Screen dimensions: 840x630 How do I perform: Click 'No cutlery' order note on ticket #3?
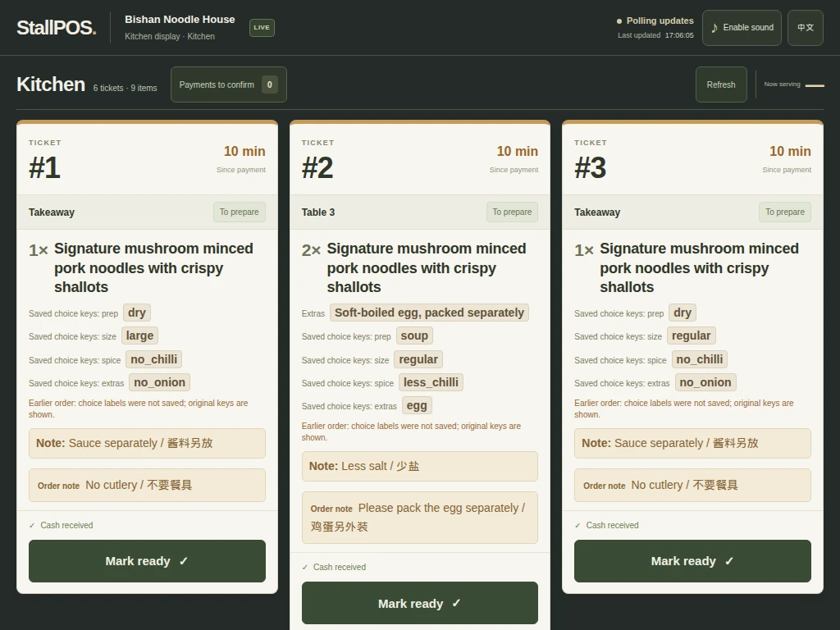tap(692, 486)
